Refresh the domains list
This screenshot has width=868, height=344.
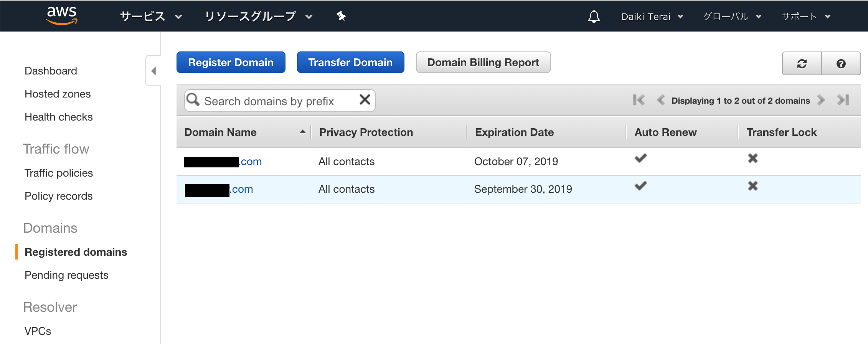pyautogui.click(x=802, y=64)
